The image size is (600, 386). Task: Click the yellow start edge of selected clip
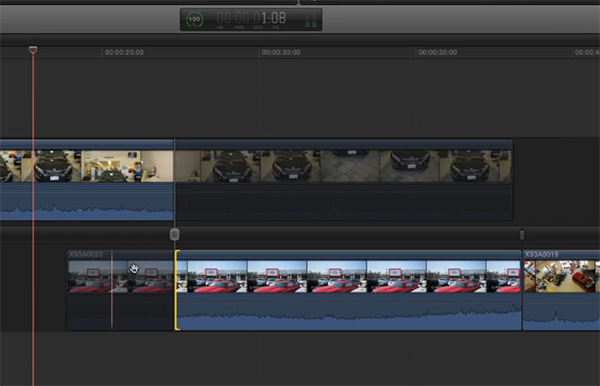176,290
